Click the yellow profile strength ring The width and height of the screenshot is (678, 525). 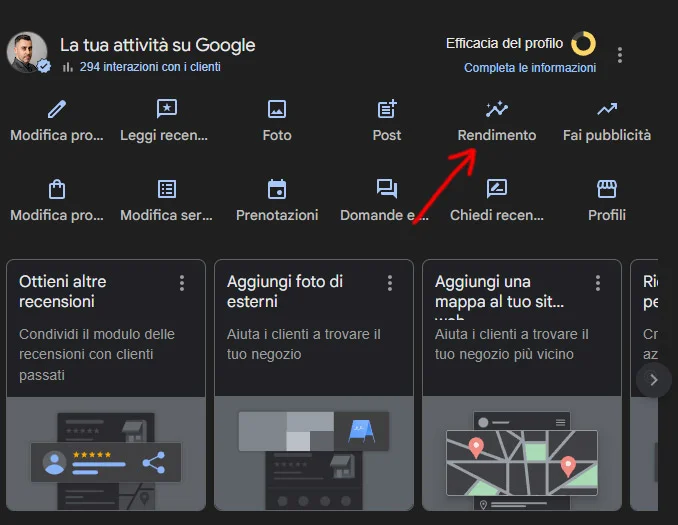click(583, 44)
